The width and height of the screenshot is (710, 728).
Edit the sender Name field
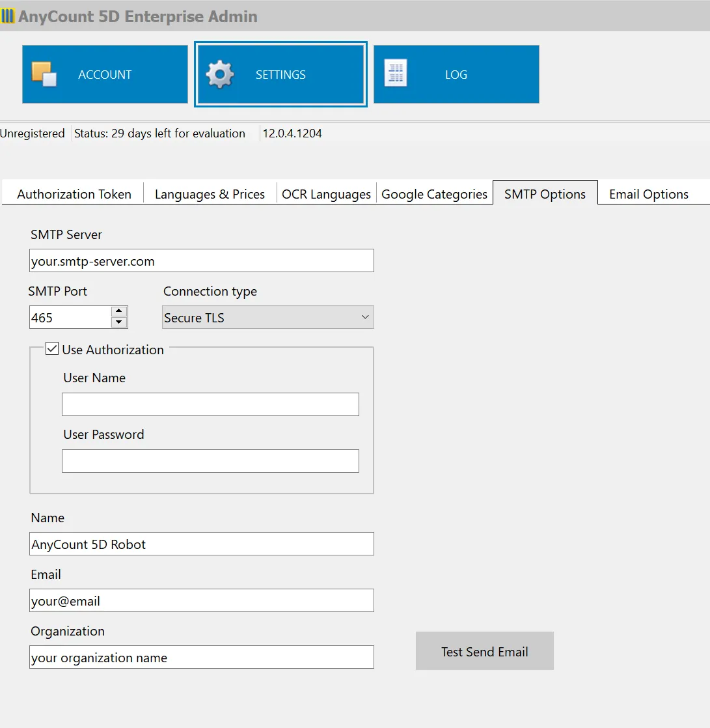click(201, 544)
